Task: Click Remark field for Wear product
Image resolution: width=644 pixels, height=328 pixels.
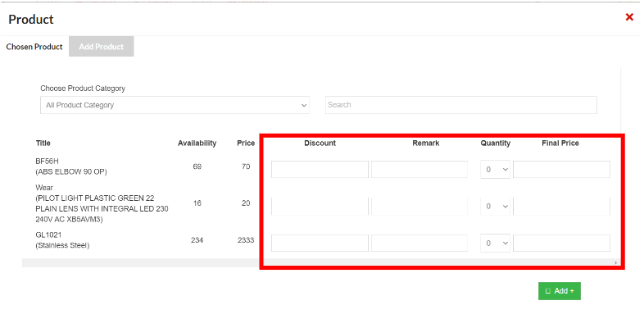Action: point(419,206)
